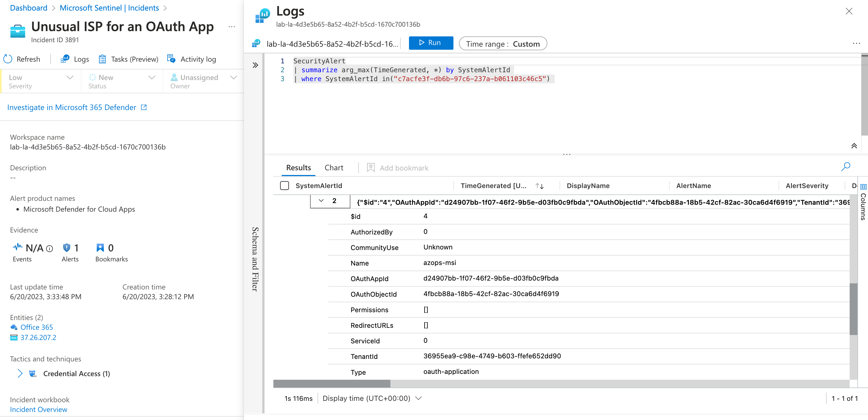This screenshot has width=868, height=420.
Task: Click the Events pulse icon
Action: [18, 247]
